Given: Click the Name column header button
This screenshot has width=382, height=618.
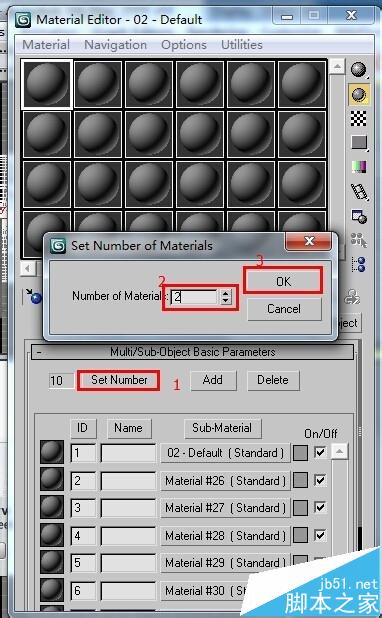Looking at the screenshot, I should pyautogui.click(x=129, y=428).
